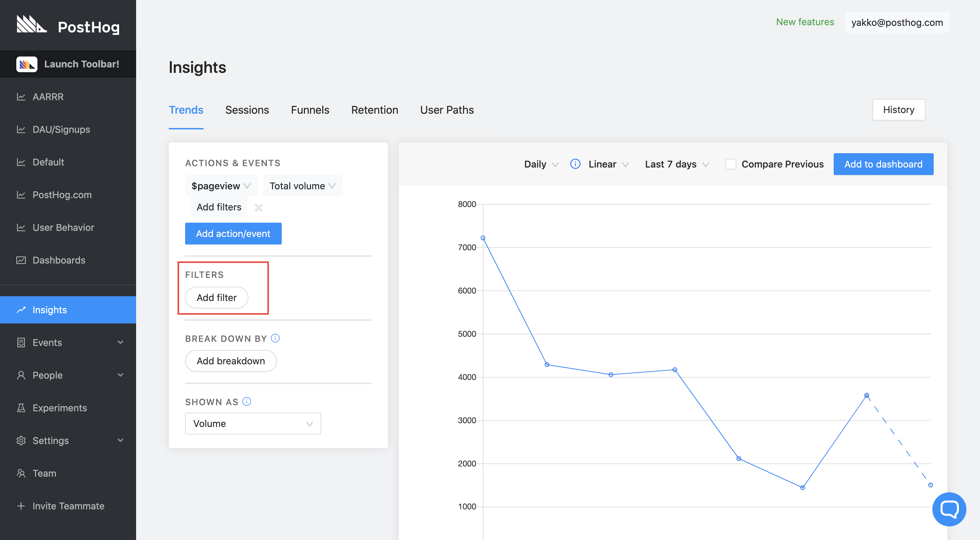
Task: Click the New features link
Action: [805, 22]
